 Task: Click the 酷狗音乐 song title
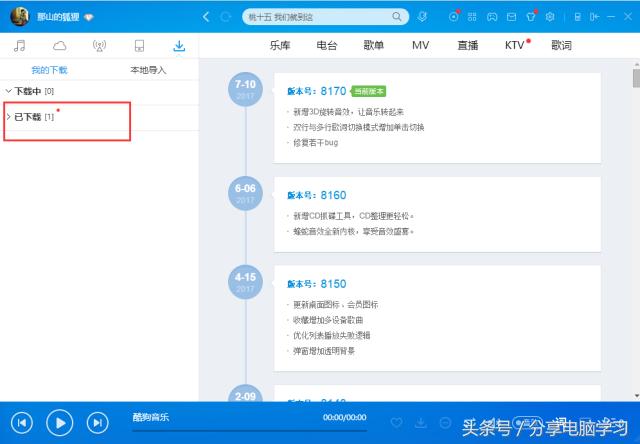151,417
